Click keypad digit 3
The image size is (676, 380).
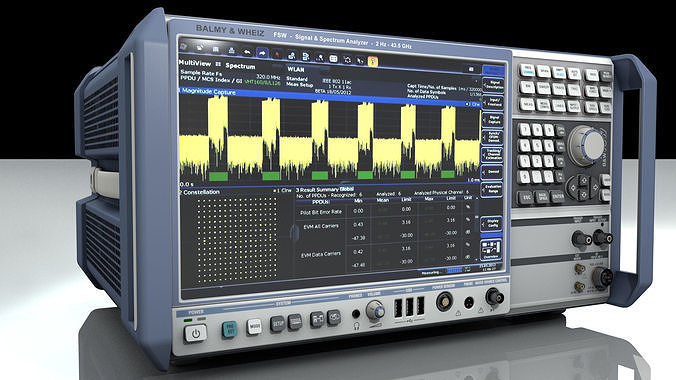point(548,161)
